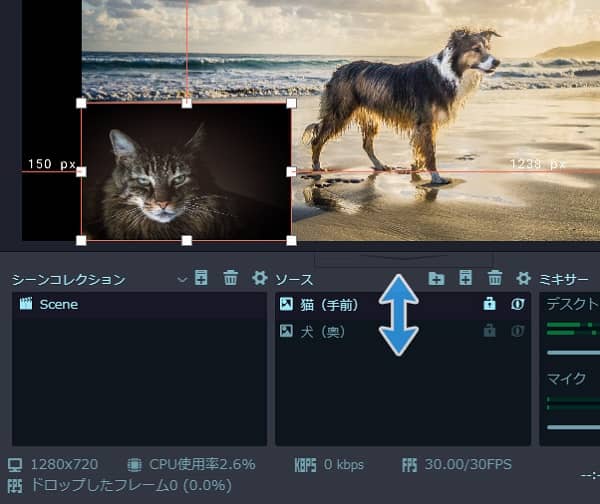600x504 pixels.
Task: Open source properties gear icon
Action: (x=523, y=278)
